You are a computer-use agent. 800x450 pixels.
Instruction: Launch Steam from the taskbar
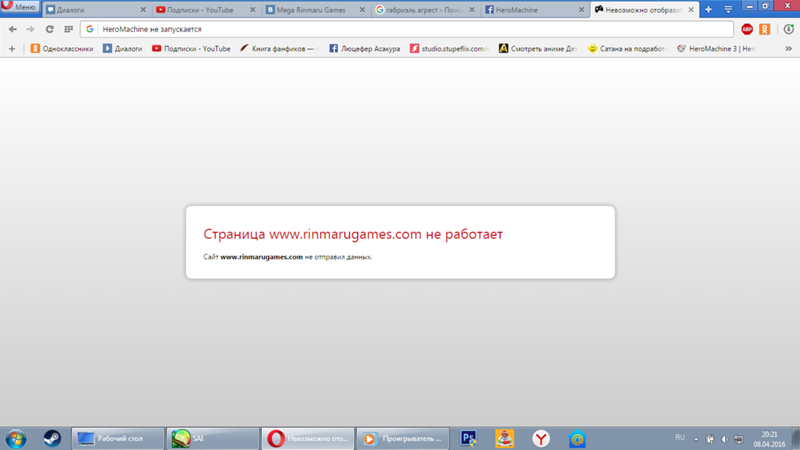coord(52,439)
